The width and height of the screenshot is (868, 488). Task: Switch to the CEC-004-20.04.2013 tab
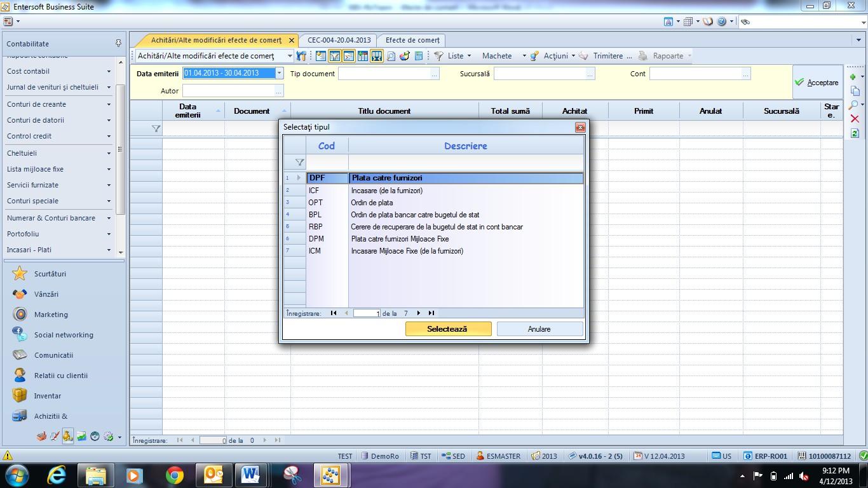tap(339, 40)
